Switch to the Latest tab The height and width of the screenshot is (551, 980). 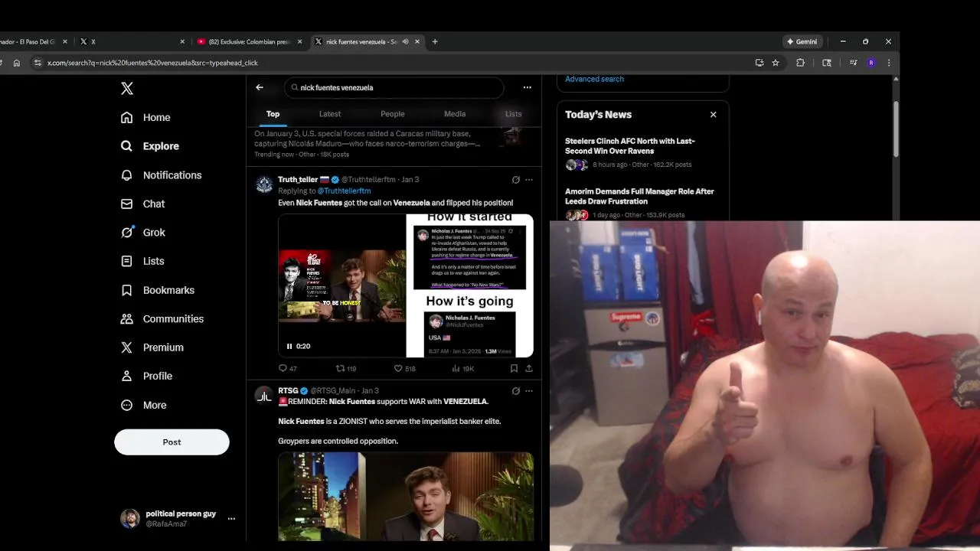(330, 114)
